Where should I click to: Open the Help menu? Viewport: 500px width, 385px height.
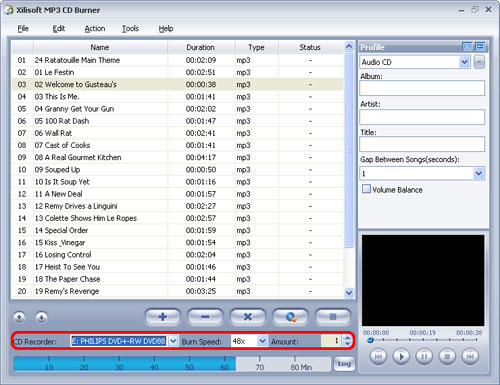[x=166, y=29]
